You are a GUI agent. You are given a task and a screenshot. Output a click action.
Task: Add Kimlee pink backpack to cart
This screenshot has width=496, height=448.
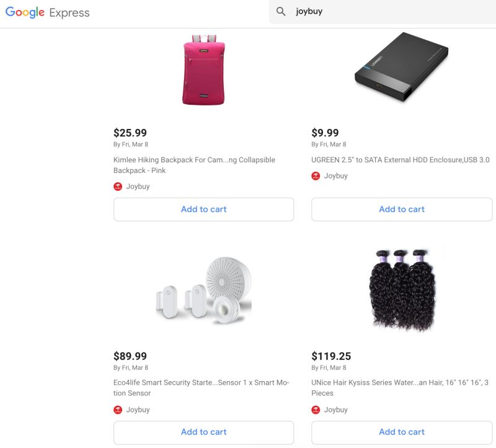tap(203, 209)
